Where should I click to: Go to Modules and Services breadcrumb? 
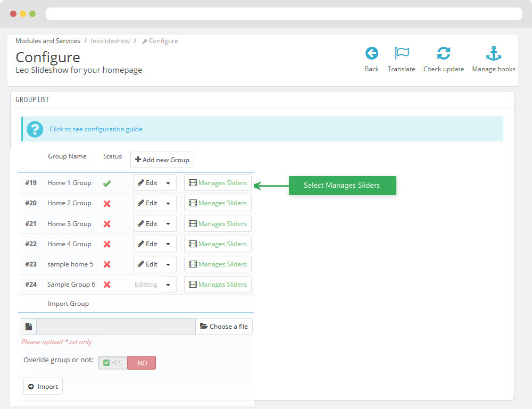[48, 41]
